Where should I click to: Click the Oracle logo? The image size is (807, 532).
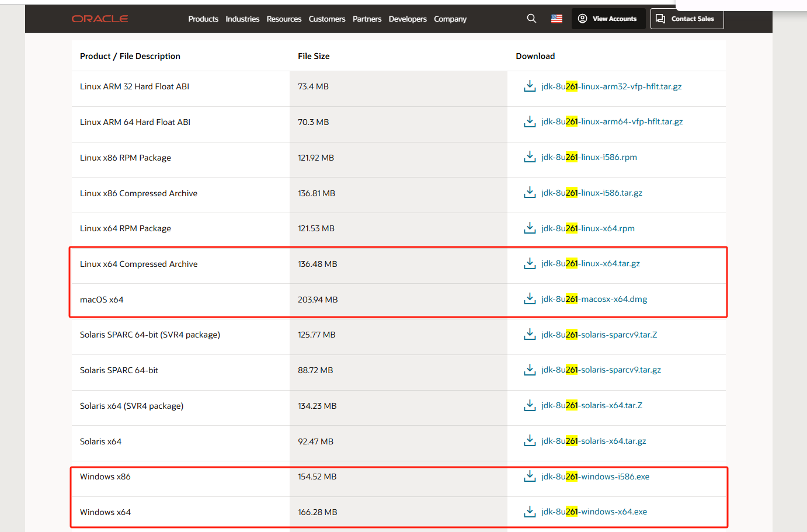pos(100,19)
